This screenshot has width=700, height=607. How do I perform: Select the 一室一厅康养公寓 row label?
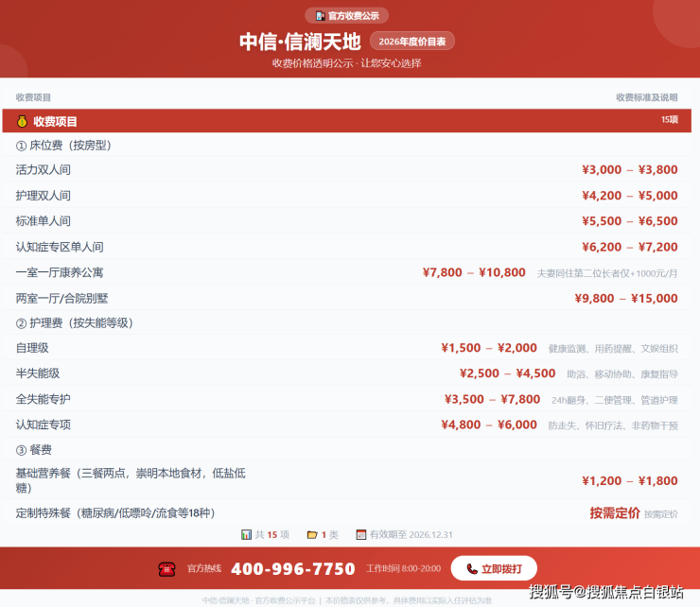(60, 272)
